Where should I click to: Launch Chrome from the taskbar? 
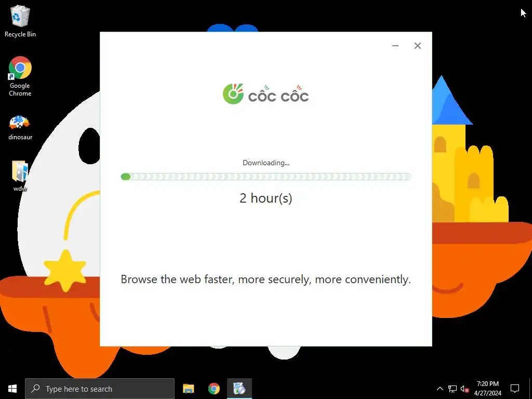click(x=214, y=389)
